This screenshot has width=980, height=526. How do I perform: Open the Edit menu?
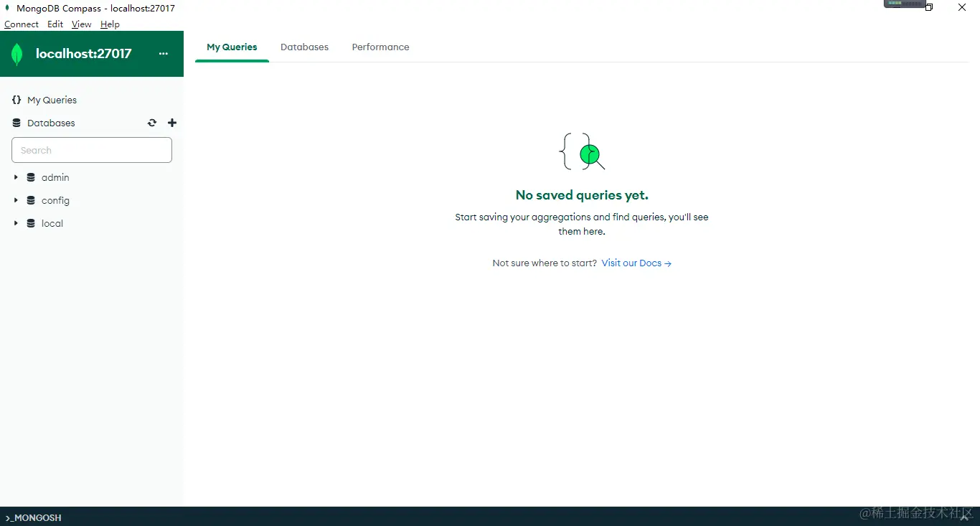click(x=55, y=24)
